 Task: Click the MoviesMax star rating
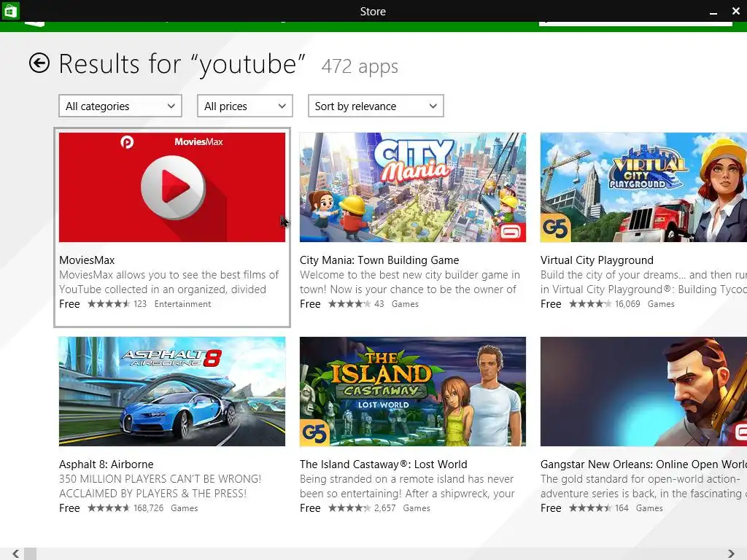click(x=109, y=304)
